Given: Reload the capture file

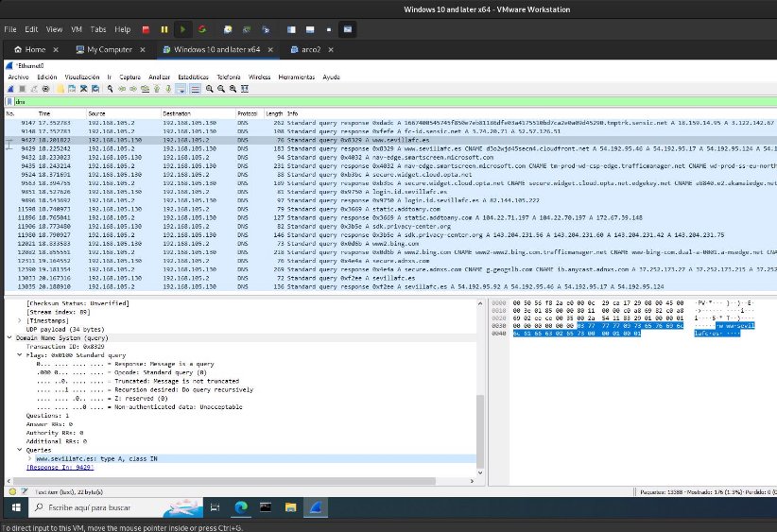Looking at the screenshot, I should (95, 89).
